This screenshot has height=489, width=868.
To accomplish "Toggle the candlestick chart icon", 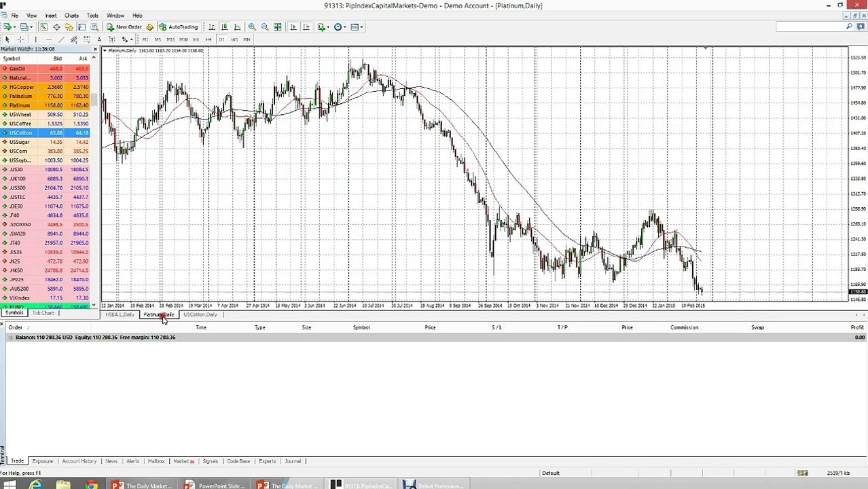I will pyautogui.click(x=224, y=27).
